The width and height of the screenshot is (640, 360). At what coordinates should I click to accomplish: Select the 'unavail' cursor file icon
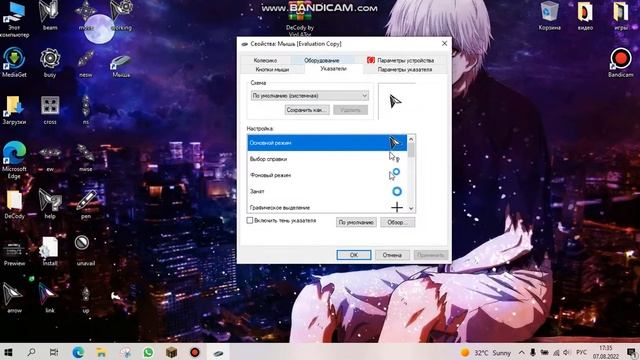click(x=85, y=251)
